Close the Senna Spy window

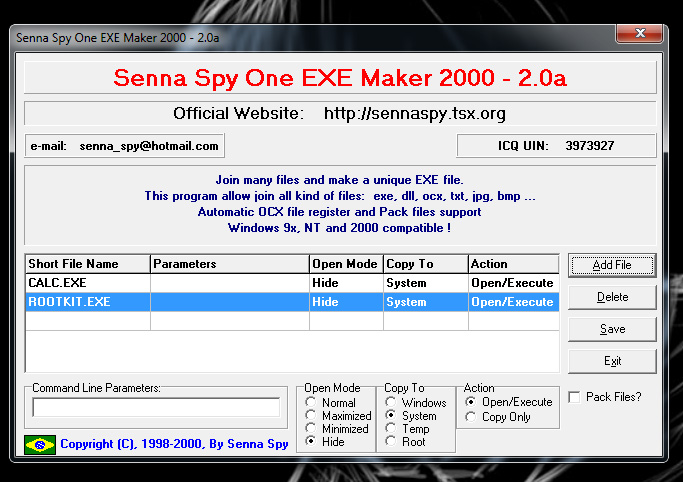pyautogui.click(x=636, y=36)
